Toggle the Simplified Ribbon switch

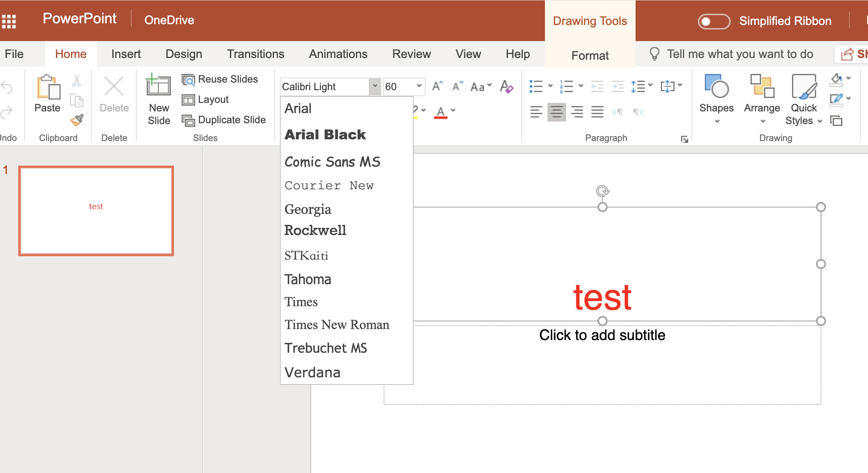tap(714, 21)
